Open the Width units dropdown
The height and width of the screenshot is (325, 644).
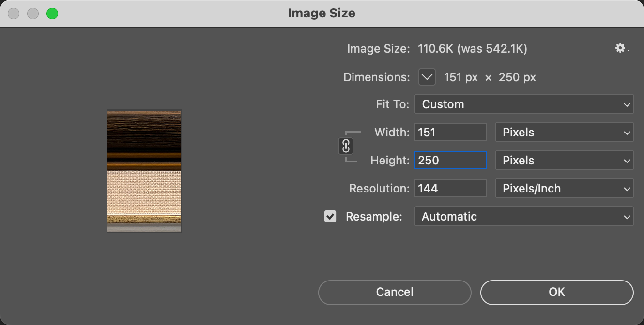564,133
